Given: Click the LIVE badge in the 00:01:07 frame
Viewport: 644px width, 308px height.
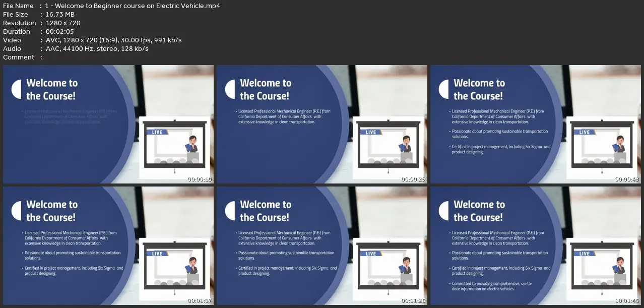Looking at the screenshot, I should pyautogui.click(x=157, y=254).
